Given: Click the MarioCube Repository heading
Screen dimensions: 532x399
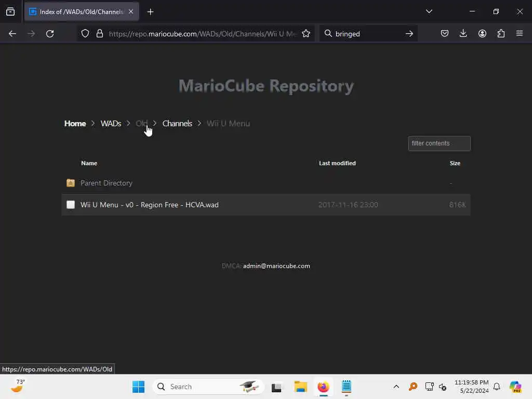Looking at the screenshot, I should [266, 86].
